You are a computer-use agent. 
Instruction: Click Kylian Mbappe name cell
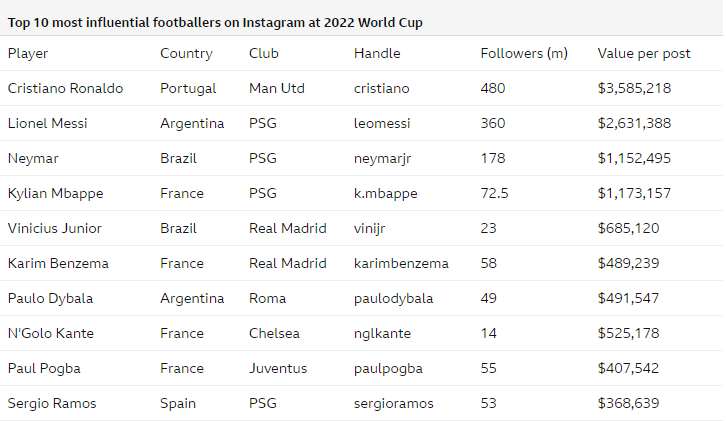click(56, 194)
